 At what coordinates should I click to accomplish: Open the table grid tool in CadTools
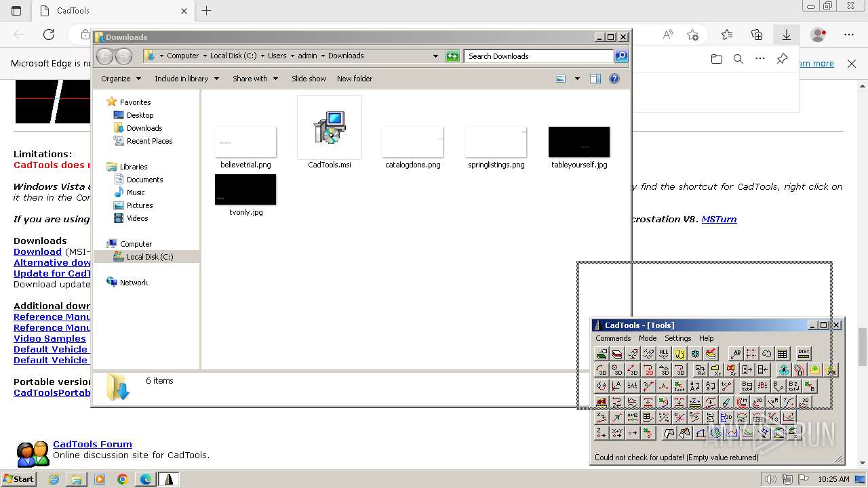coord(782,353)
